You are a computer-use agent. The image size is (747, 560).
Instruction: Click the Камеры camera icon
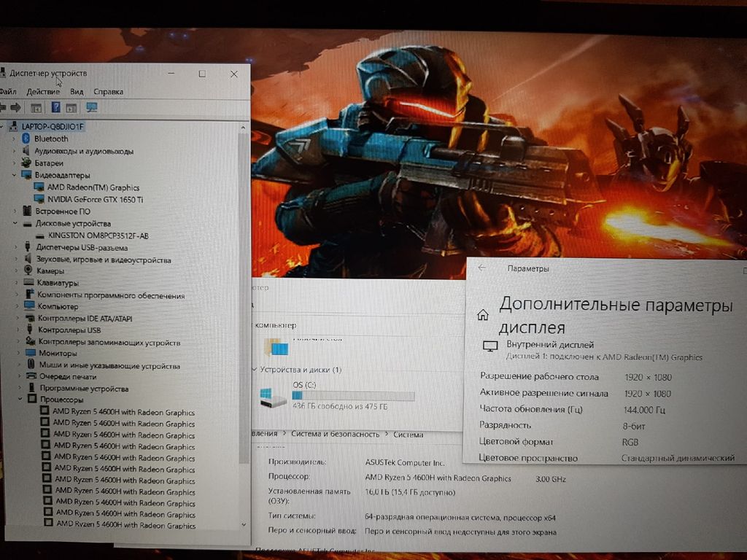28,271
